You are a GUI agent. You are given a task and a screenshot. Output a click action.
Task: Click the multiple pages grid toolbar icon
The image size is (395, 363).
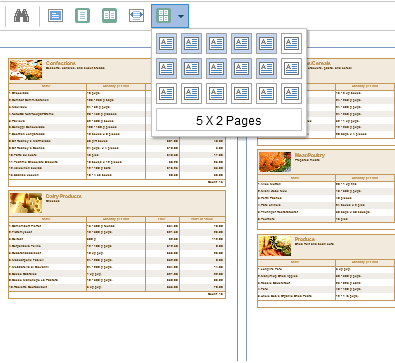click(x=163, y=16)
